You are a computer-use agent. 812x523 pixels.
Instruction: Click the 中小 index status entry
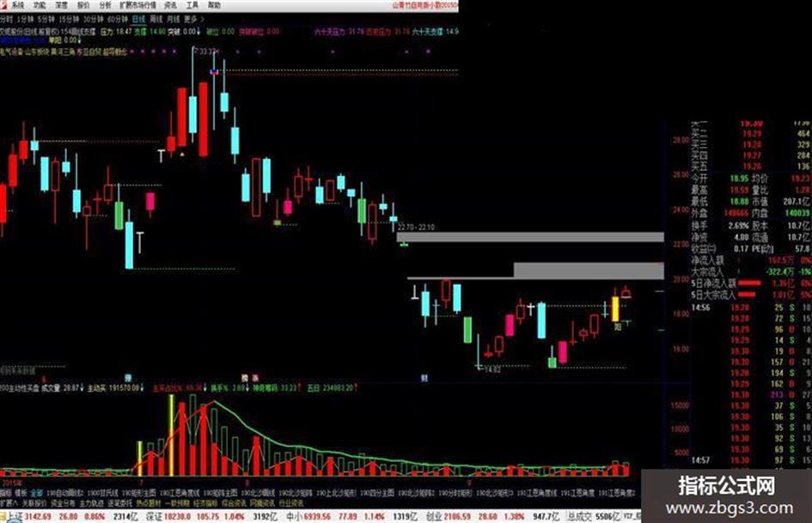point(352,517)
